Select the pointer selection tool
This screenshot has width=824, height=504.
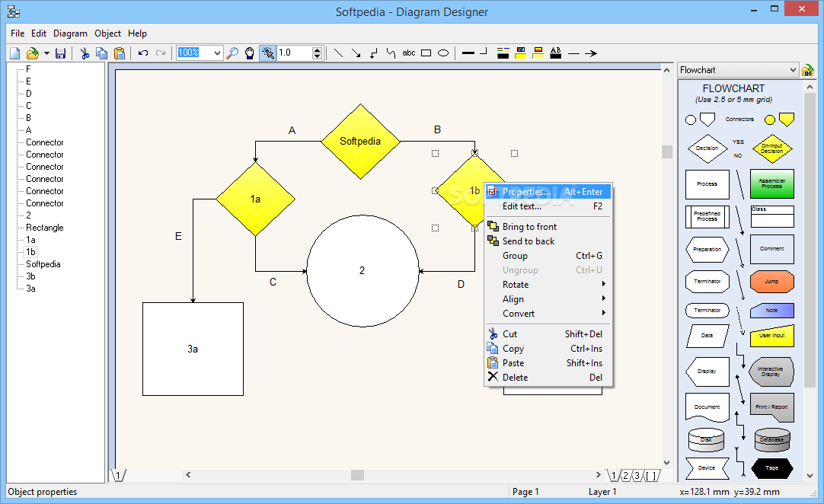tap(268, 53)
